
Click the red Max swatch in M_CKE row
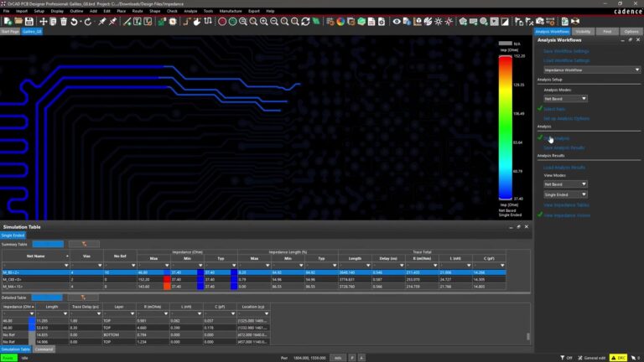(x=167, y=280)
